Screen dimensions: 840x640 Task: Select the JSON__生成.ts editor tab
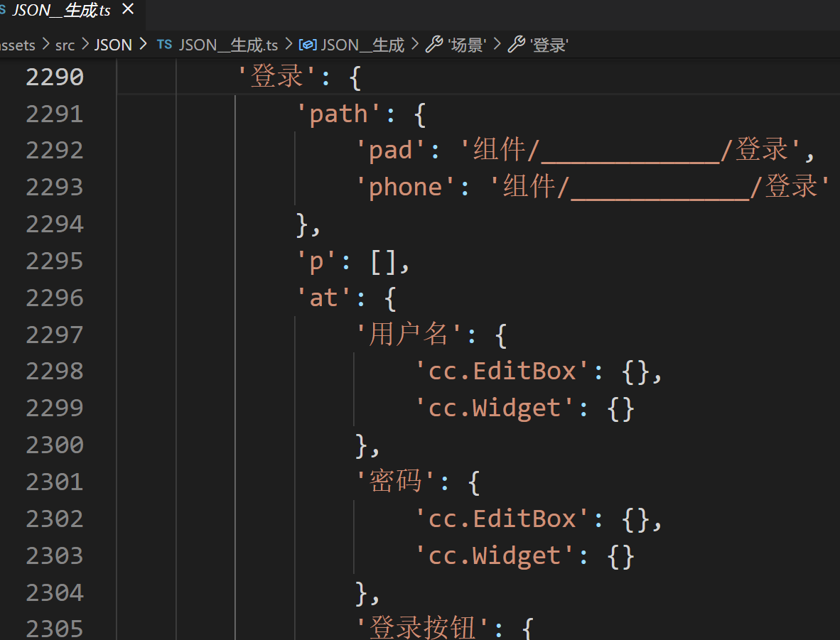point(61,11)
